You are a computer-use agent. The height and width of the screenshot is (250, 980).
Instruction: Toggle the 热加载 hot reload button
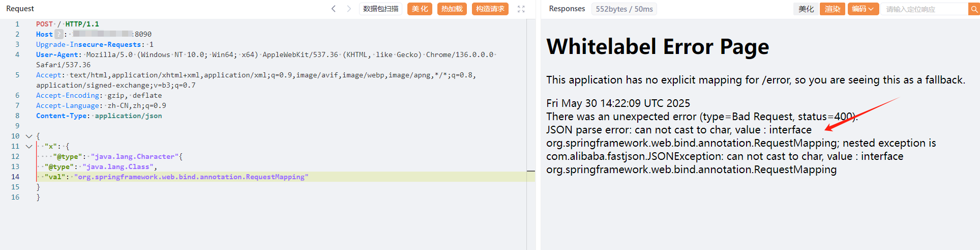click(x=452, y=9)
